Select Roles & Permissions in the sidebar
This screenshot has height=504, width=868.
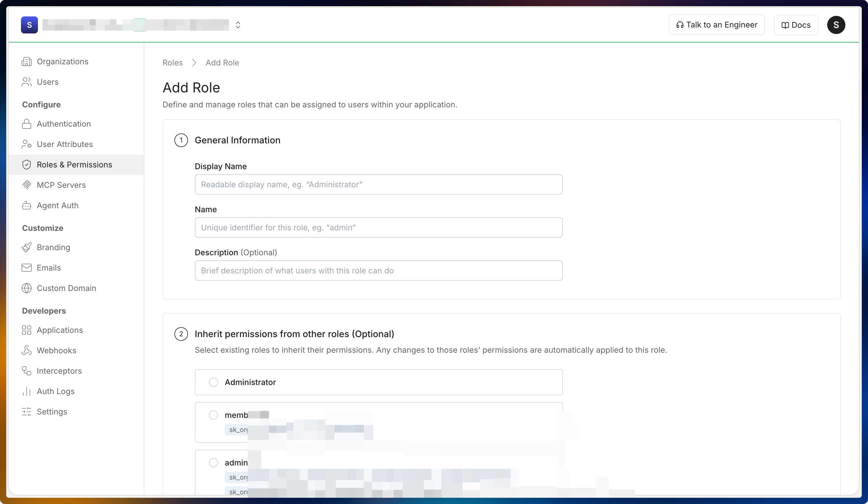[74, 164]
